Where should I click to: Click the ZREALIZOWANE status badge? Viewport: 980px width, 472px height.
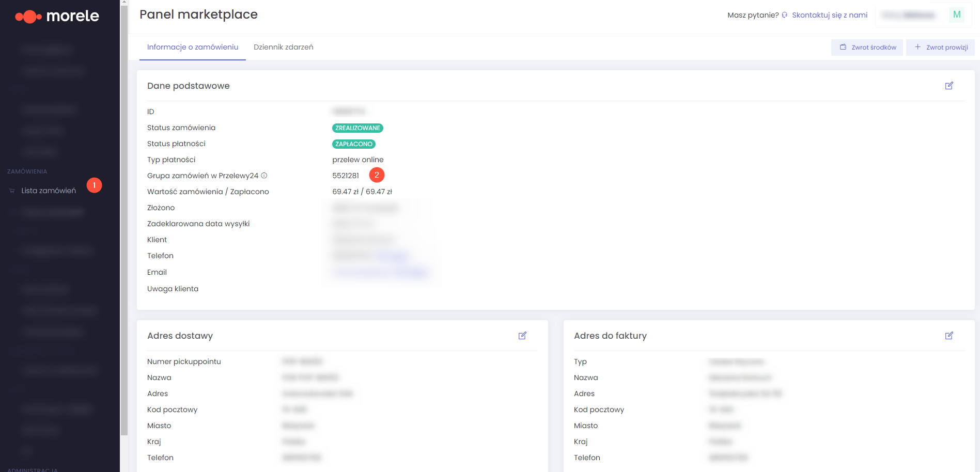click(357, 128)
